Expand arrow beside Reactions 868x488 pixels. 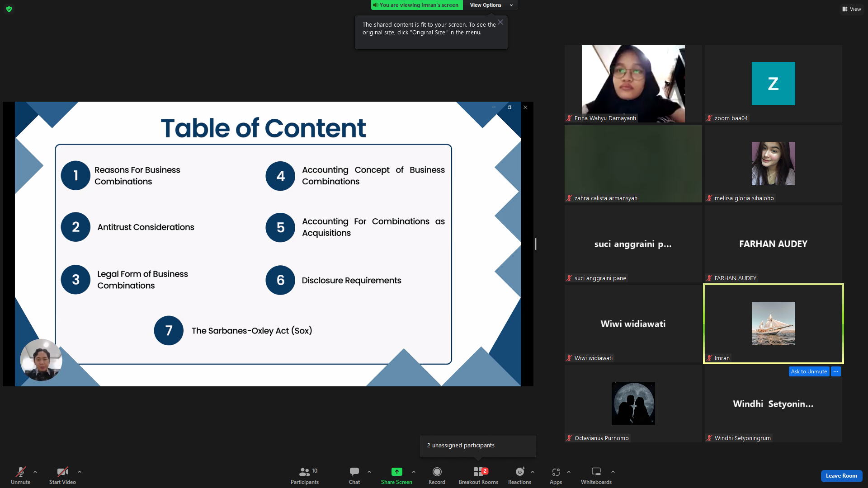(533, 472)
